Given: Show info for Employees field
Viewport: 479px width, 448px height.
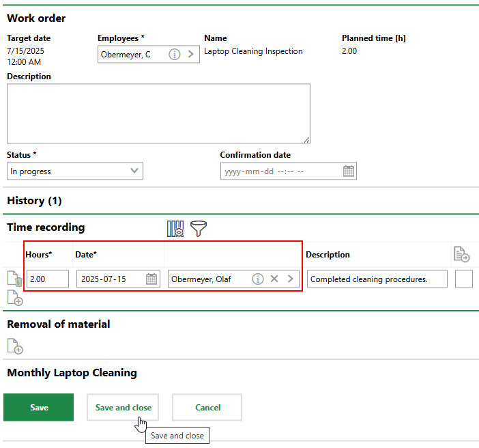Looking at the screenshot, I should pyautogui.click(x=175, y=55).
